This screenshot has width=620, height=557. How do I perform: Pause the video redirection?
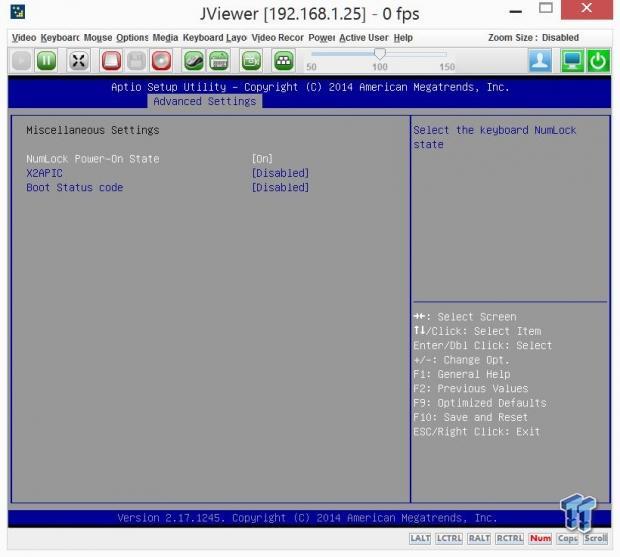(46, 61)
